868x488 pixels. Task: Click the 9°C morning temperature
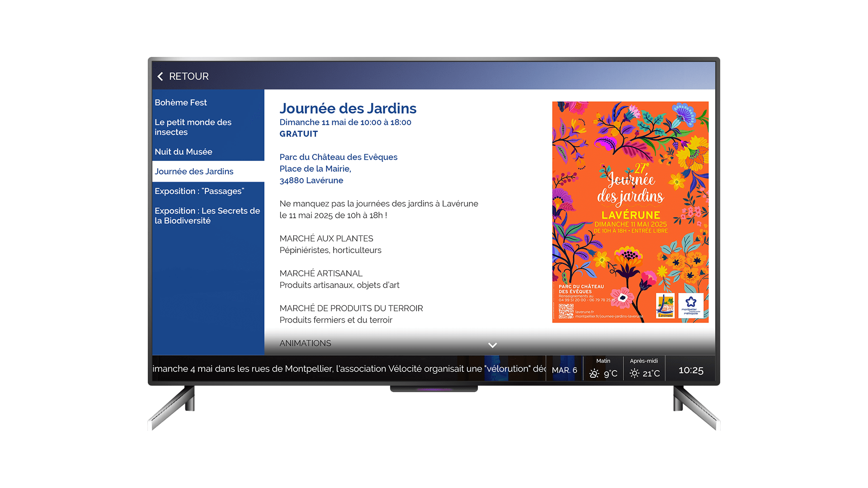click(610, 374)
